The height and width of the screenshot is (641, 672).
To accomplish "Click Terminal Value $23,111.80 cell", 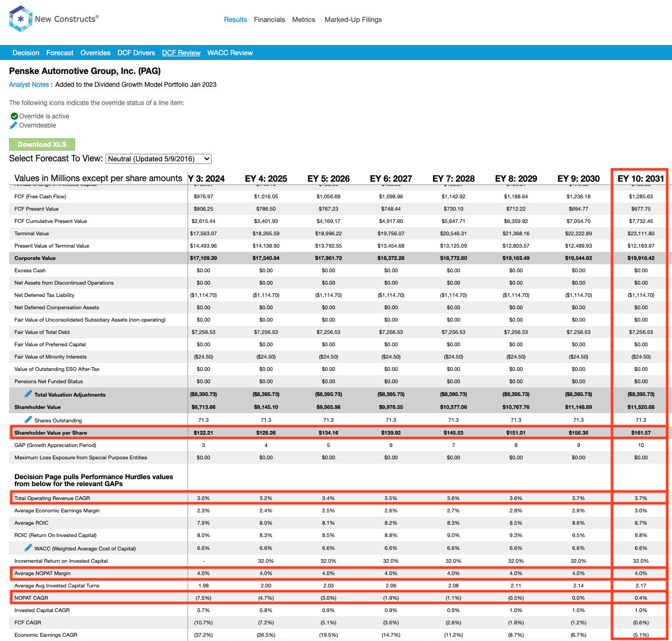I will [x=641, y=234].
